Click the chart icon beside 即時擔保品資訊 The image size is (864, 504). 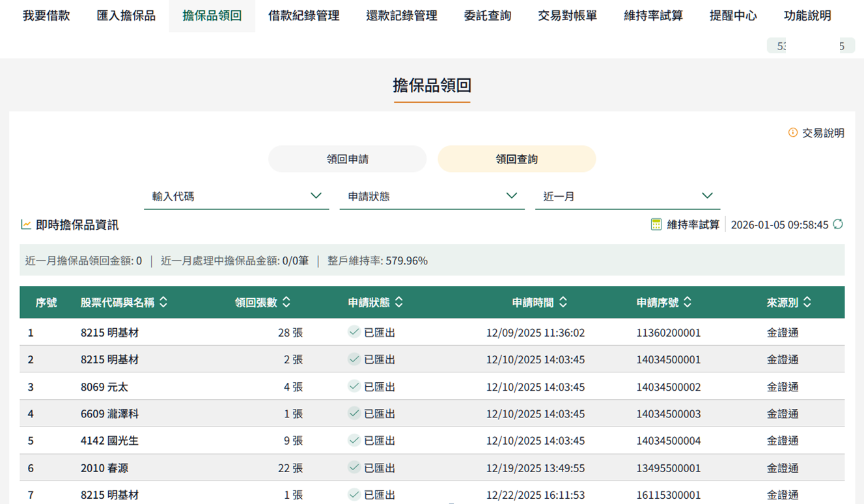(26, 225)
